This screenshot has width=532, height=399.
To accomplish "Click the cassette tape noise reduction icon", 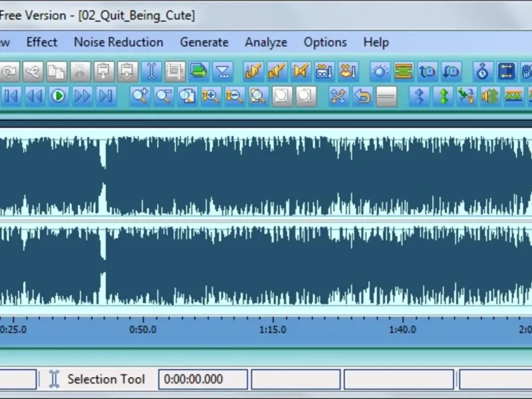I will point(325,72).
